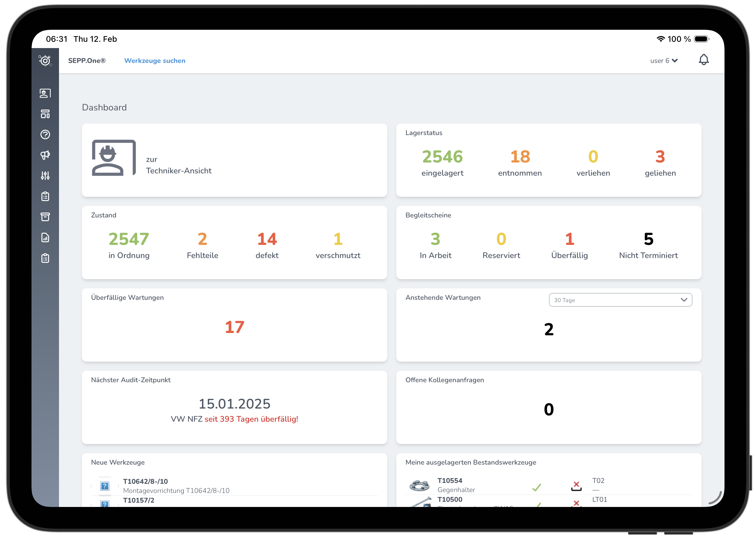Open the dashboard layout sidebar icon
The height and width of the screenshot is (539, 756).
pyautogui.click(x=45, y=114)
